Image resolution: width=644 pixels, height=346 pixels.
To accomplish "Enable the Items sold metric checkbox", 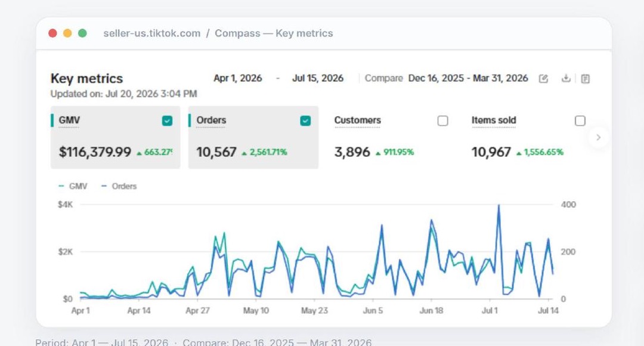I will pos(580,121).
